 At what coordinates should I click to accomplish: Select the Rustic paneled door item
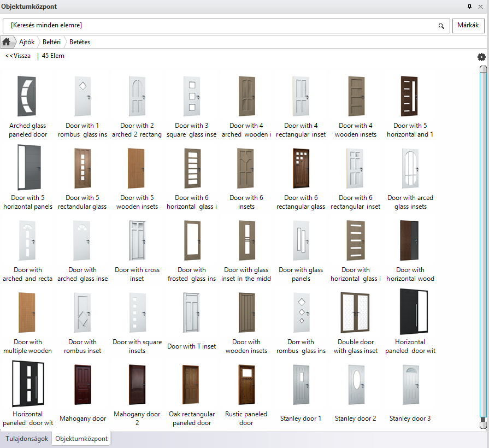(x=246, y=385)
